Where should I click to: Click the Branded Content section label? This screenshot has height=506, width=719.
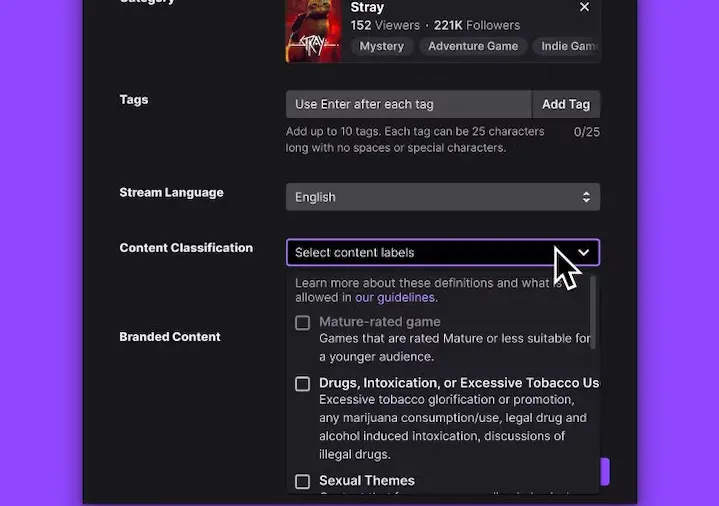point(170,337)
